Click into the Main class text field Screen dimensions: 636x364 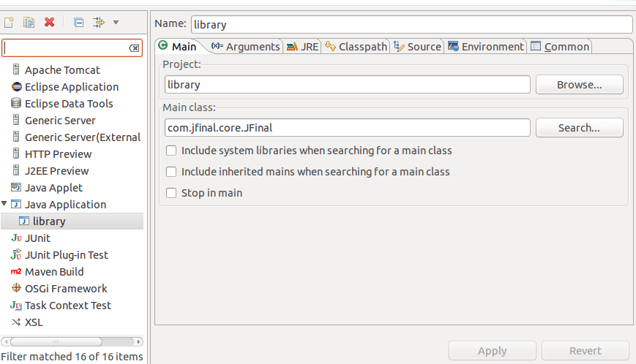point(347,127)
